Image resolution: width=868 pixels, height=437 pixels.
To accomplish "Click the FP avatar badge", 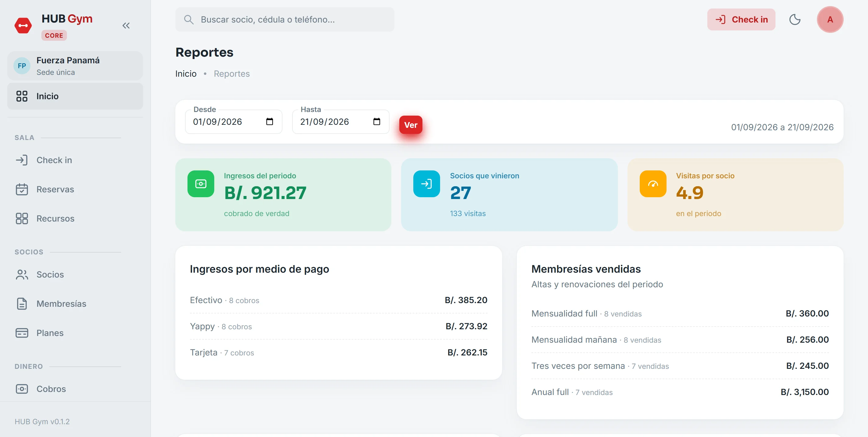I will point(22,66).
